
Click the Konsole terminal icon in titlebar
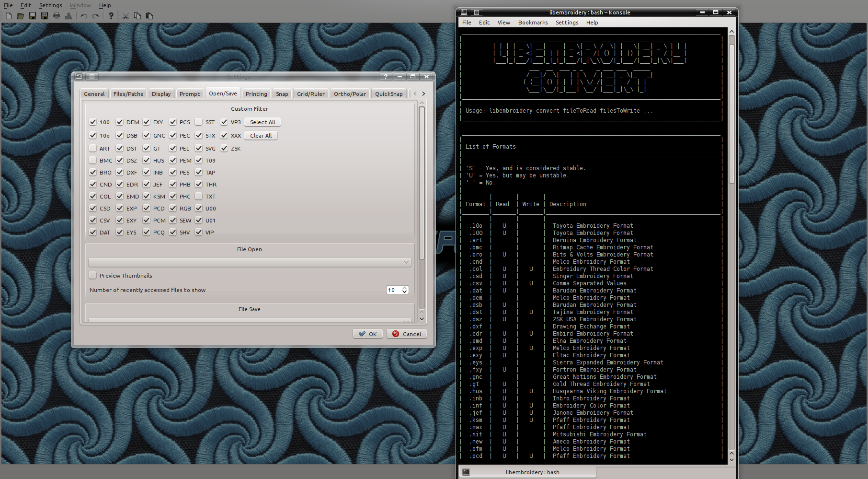click(464, 12)
